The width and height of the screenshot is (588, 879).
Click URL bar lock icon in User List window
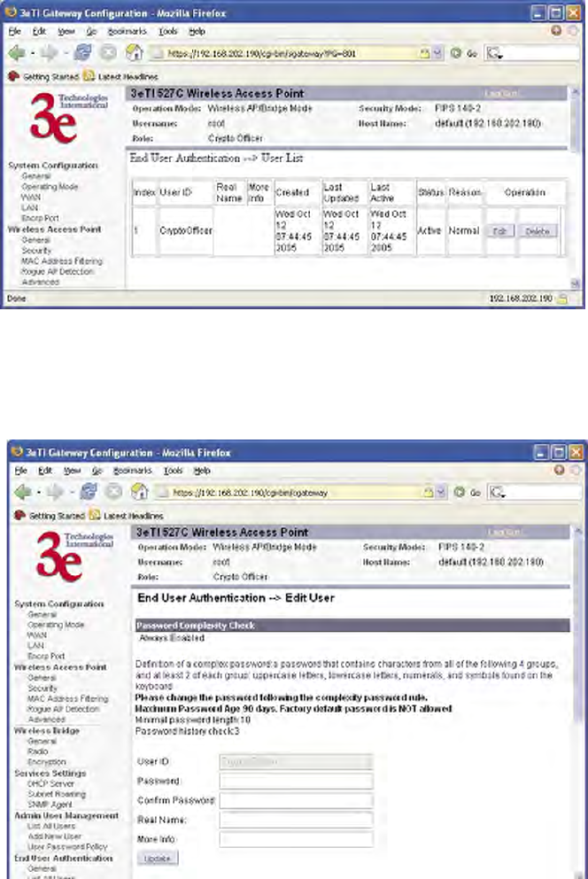coord(424,53)
